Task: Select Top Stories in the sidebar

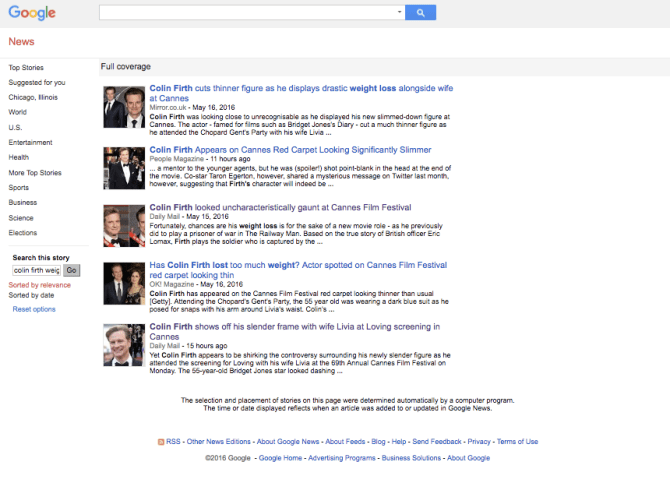Action: point(27,67)
